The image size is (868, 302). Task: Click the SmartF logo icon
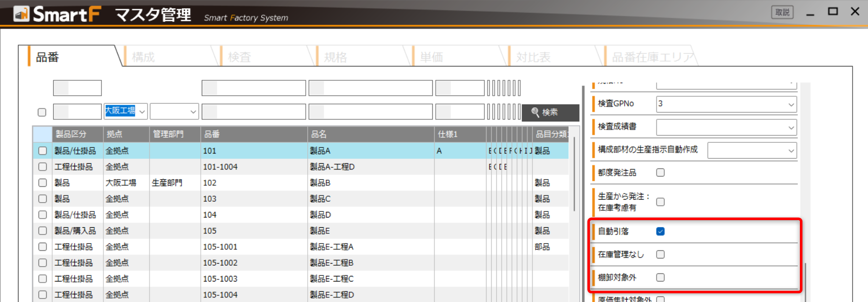(21, 14)
